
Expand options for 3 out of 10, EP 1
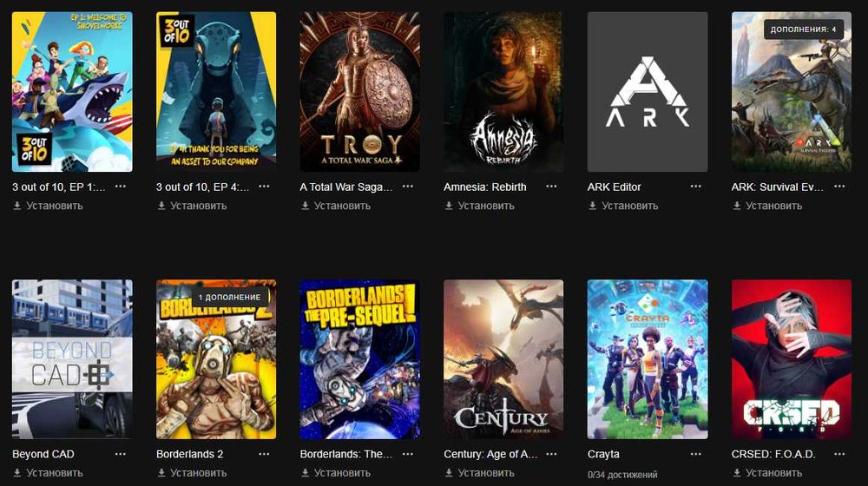[120, 187]
